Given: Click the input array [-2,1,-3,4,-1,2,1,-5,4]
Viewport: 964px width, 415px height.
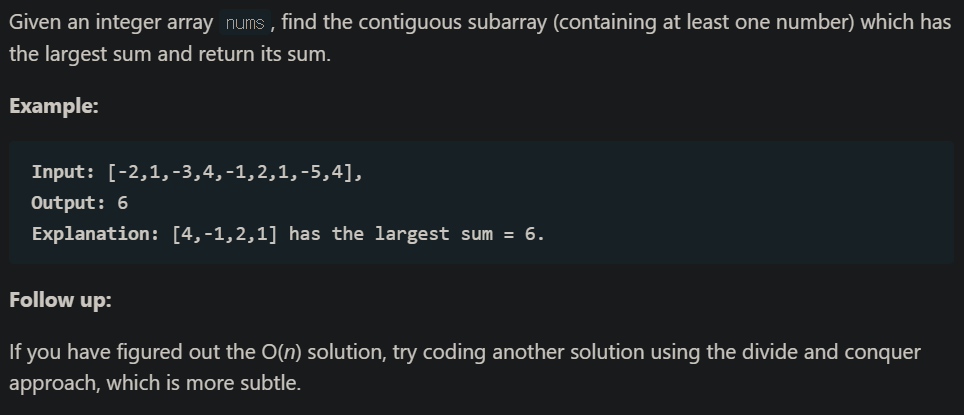Looking at the screenshot, I should [x=234, y=172].
